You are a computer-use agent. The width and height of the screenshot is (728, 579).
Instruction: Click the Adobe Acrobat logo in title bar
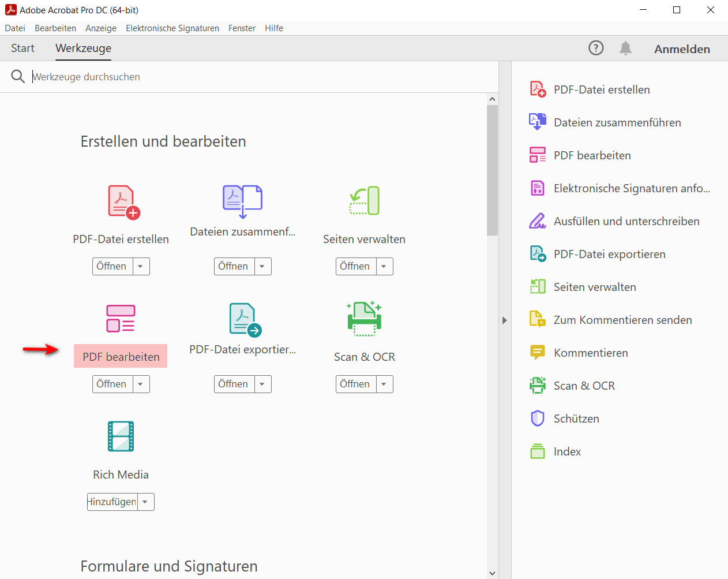click(10, 10)
